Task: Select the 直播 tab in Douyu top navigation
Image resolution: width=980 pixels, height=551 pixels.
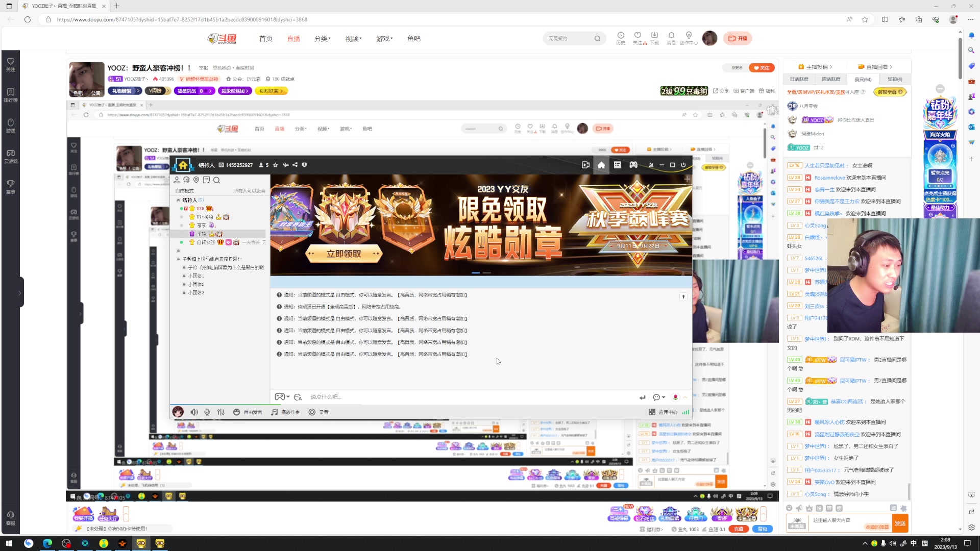Action: point(293,39)
